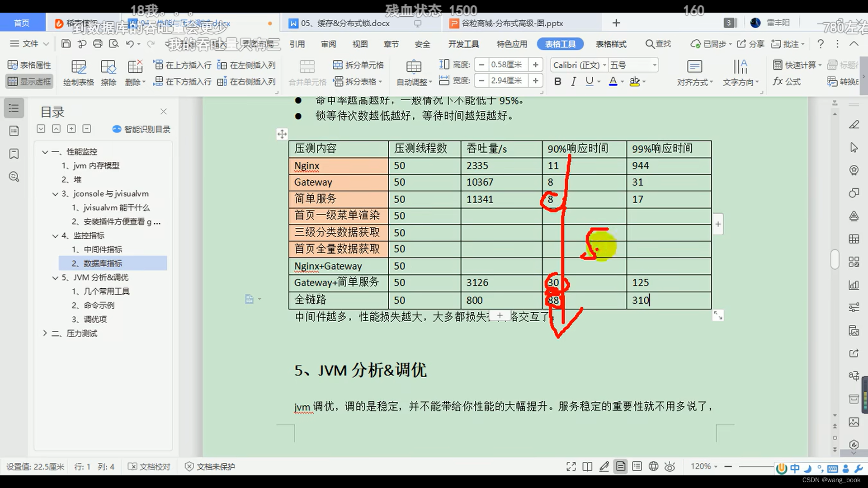
Task: Open 表格属性 table properties
Action: coord(30,65)
